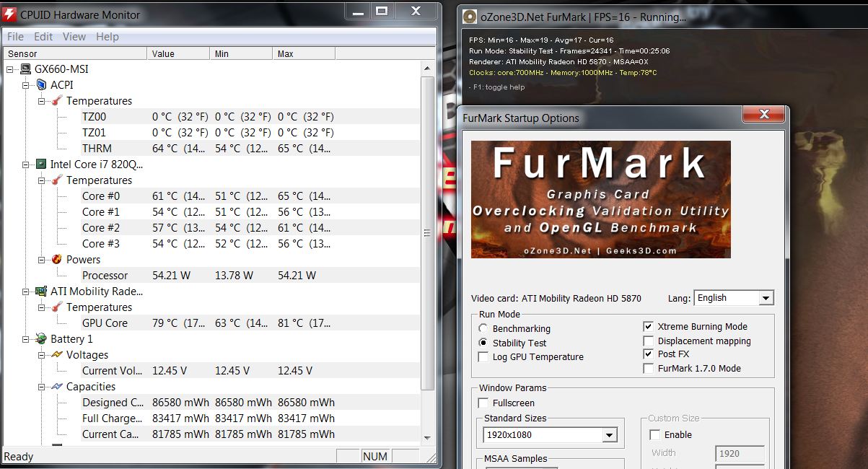
Task: Check the Fullscreen option
Action: click(483, 403)
